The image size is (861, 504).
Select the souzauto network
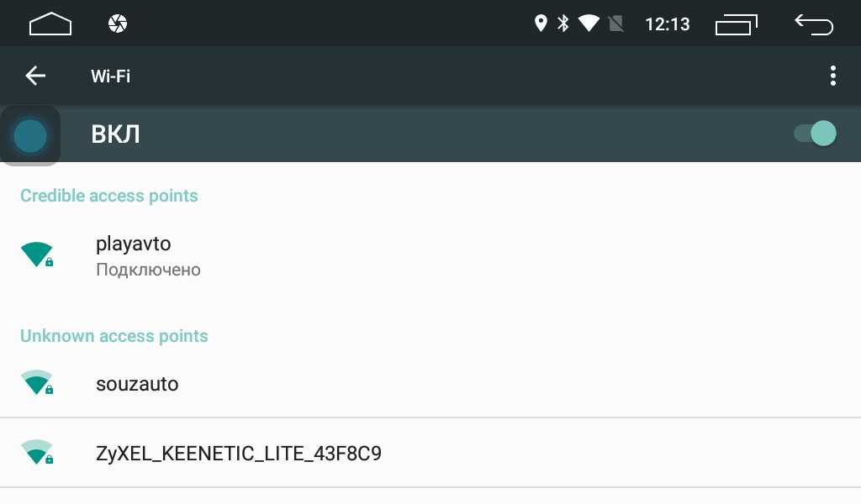pos(430,383)
